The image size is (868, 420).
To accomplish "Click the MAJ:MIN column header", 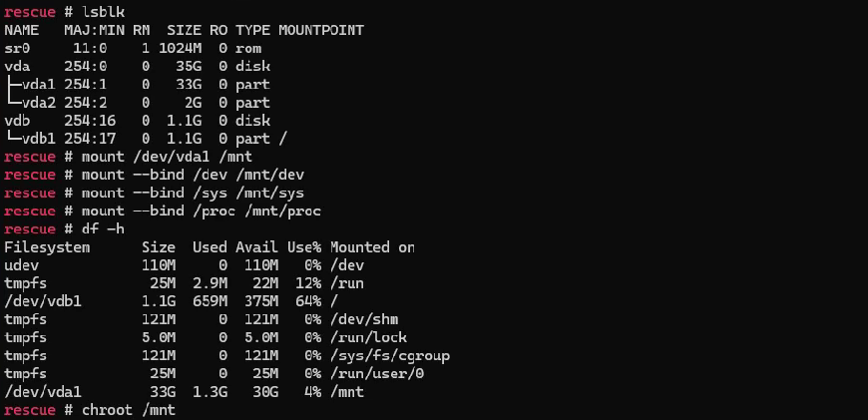I will click(94, 30).
